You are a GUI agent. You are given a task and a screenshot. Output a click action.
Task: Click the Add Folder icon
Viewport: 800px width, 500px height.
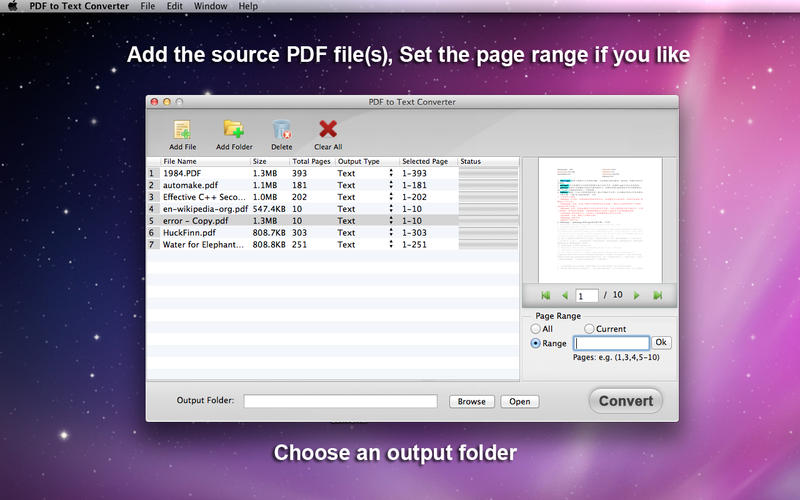tap(234, 129)
